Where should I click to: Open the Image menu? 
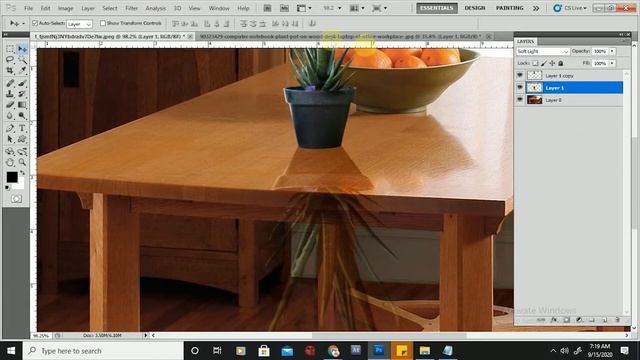(65, 8)
